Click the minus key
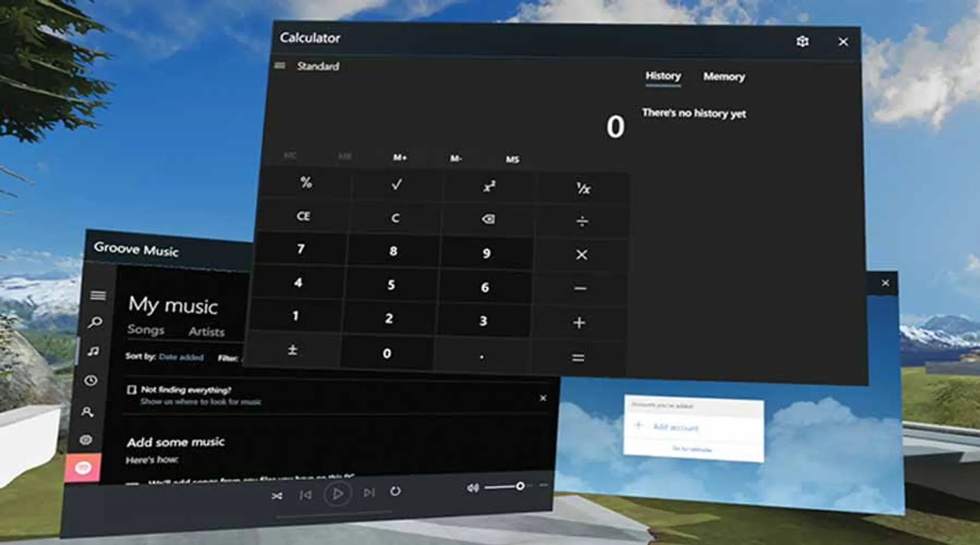The image size is (980, 545). point(580,289)
